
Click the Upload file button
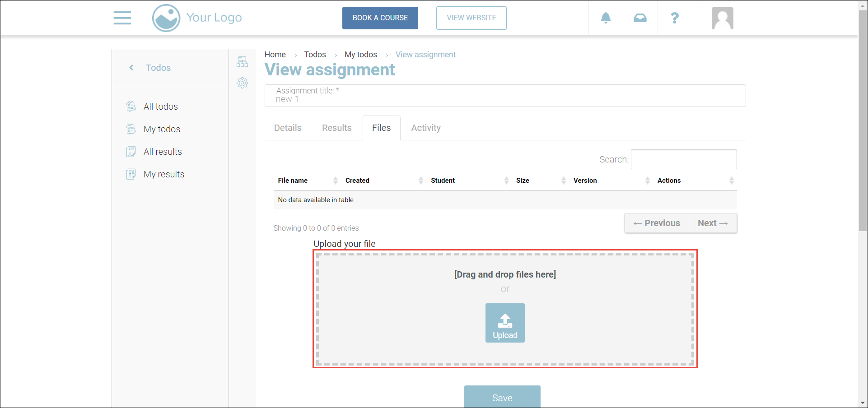(505, 323)
